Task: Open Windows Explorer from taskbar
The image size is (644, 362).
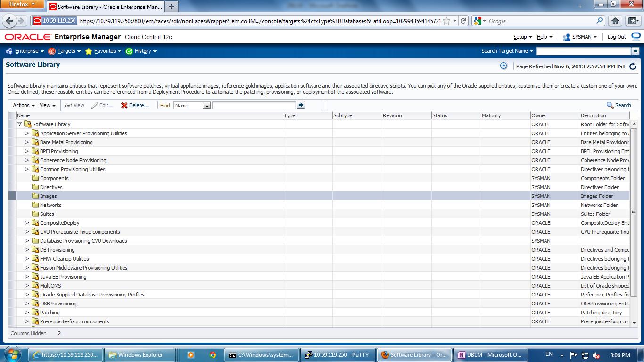Action: [x=140, y=355]
